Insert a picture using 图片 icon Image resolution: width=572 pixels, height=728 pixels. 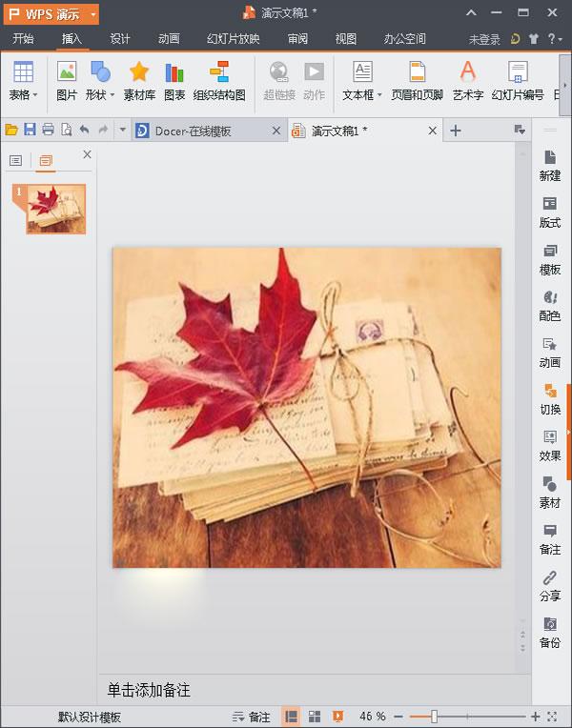click(x=67, y=81)
